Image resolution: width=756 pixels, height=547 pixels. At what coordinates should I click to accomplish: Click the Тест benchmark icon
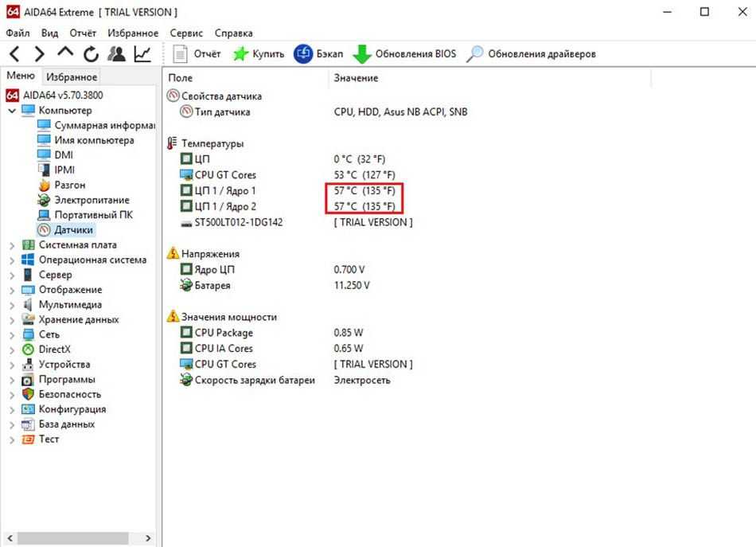(28, 439)
